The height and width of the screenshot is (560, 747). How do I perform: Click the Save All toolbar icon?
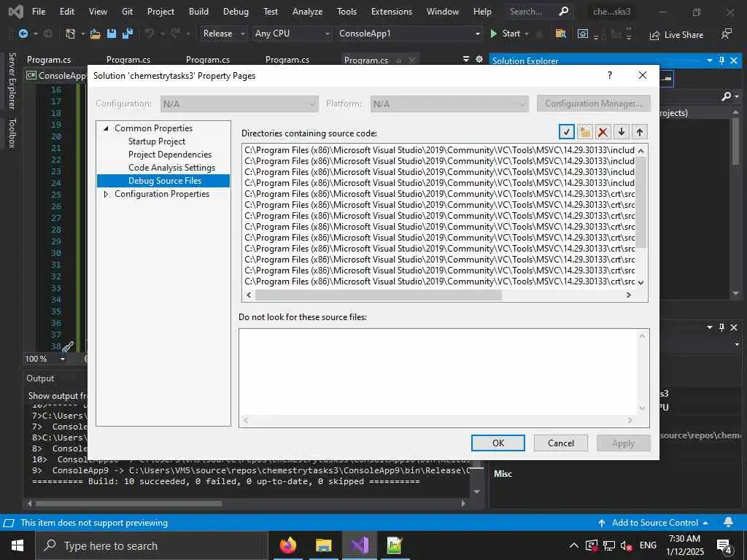coord(128,34)
